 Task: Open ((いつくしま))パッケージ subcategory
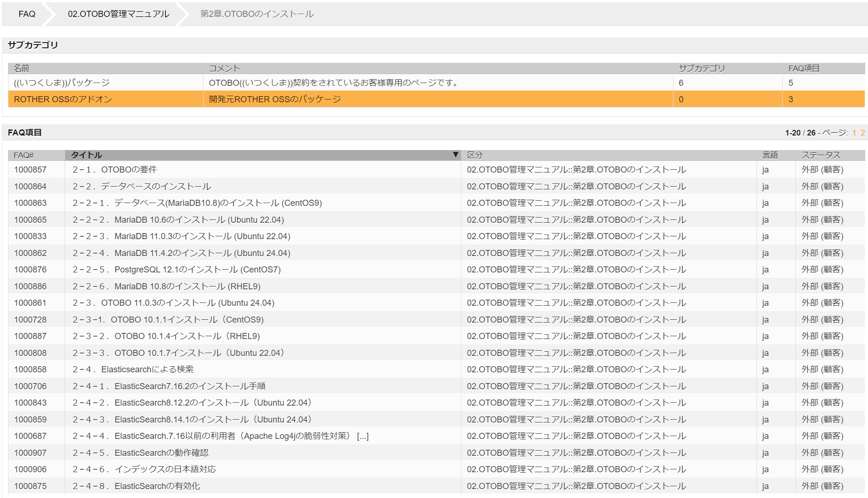[61, 83]
